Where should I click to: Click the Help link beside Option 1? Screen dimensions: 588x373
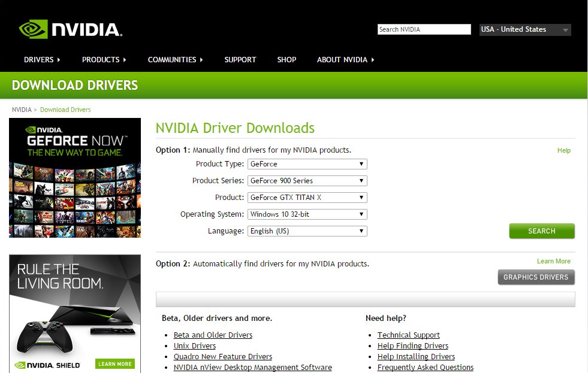[x=563, y=150]
